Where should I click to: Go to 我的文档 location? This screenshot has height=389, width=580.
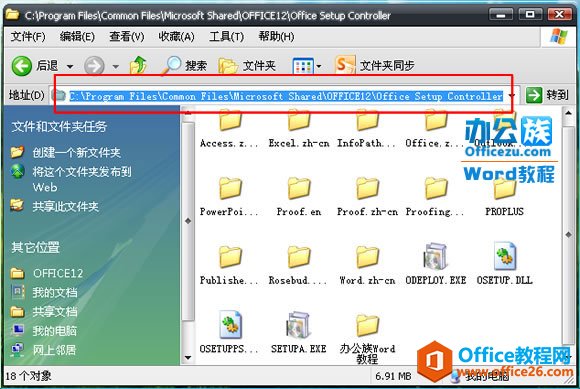coord(55,292)
